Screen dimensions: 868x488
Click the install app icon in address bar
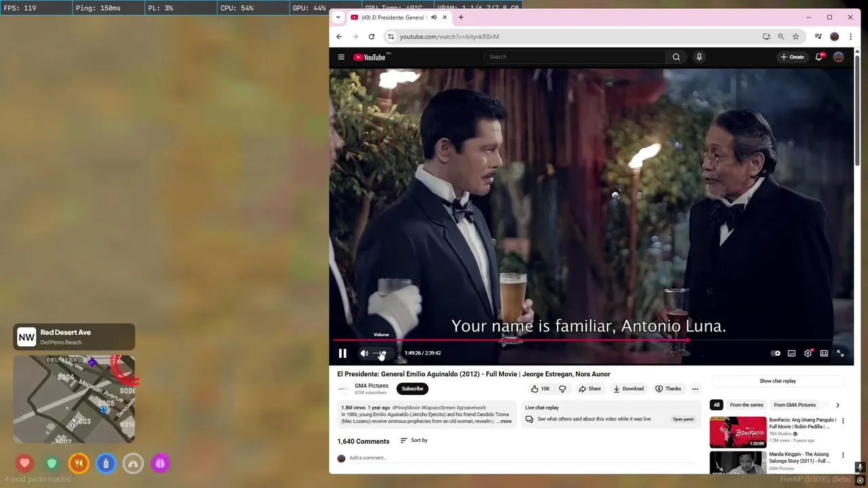[x=766, y=37]
